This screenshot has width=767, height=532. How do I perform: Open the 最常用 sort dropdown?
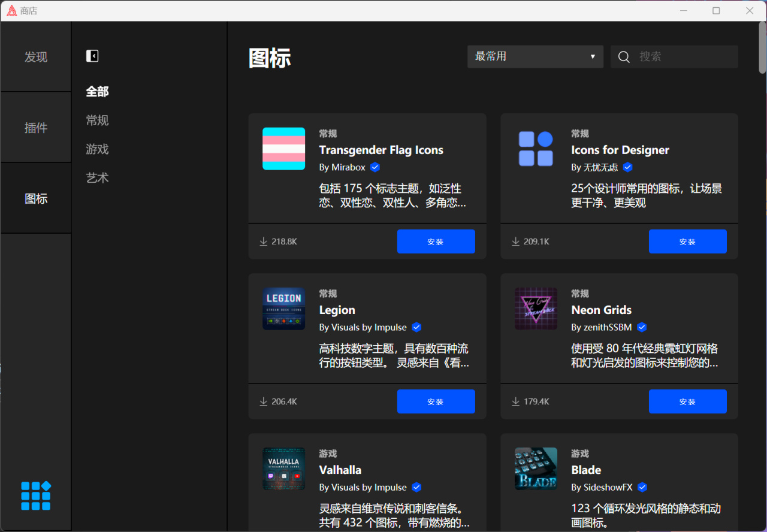535,56
